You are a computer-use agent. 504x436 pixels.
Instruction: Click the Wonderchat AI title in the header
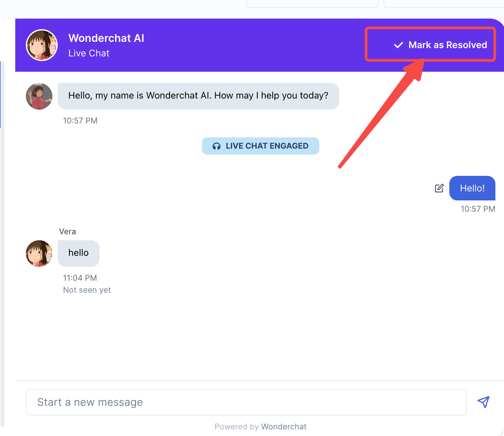(x=106, y=38)
